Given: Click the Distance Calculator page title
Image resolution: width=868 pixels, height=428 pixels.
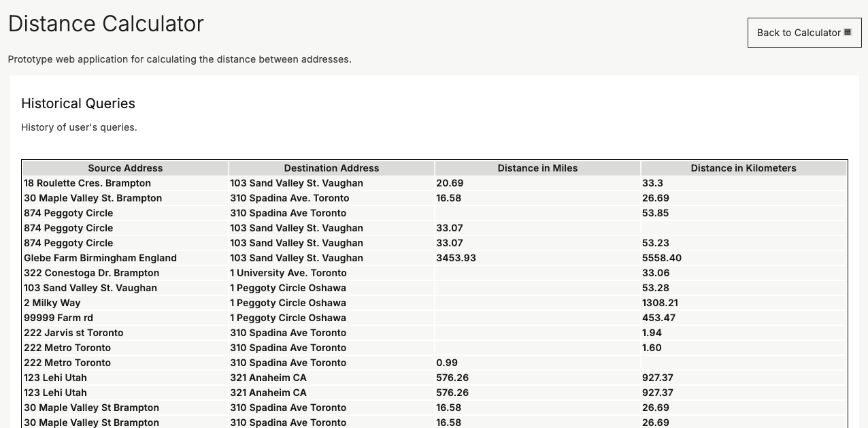Looking at the screenshot, I should point(105,24).
